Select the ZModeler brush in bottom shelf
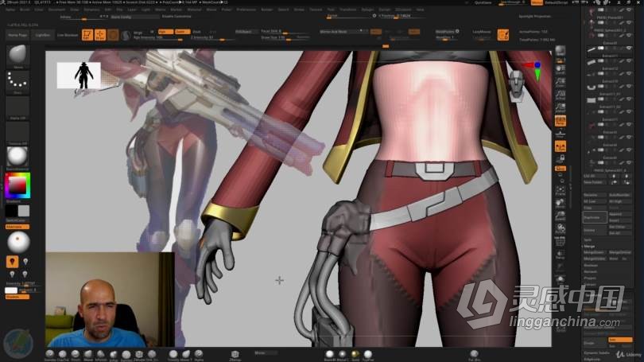The height and width of the screenshot is (362, 644). 139,355
